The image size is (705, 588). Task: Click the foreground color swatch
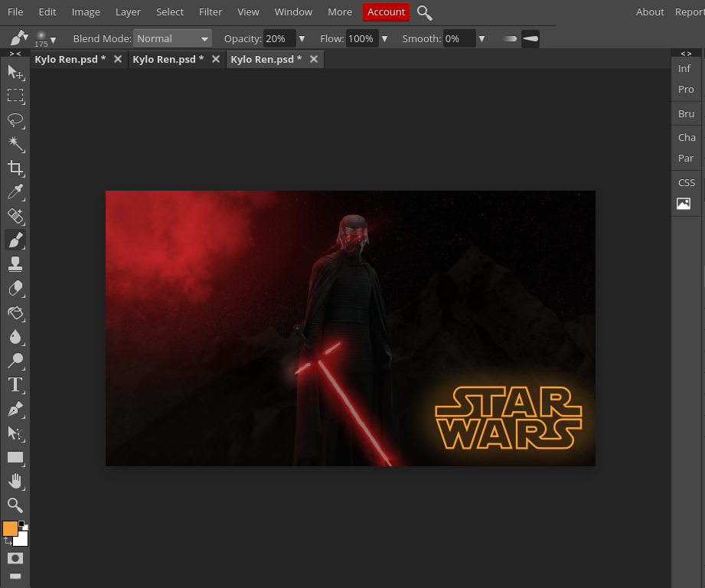coord(11,529)
